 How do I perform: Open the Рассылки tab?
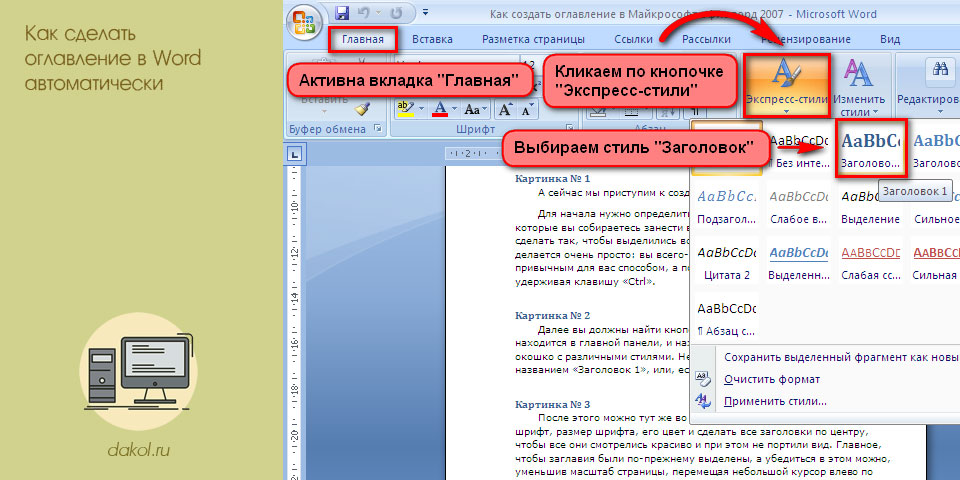point(707,40)
